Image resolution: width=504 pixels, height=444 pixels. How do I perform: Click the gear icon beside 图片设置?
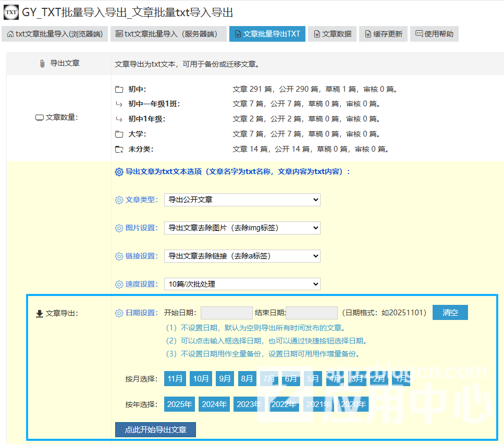pos(119,228)
